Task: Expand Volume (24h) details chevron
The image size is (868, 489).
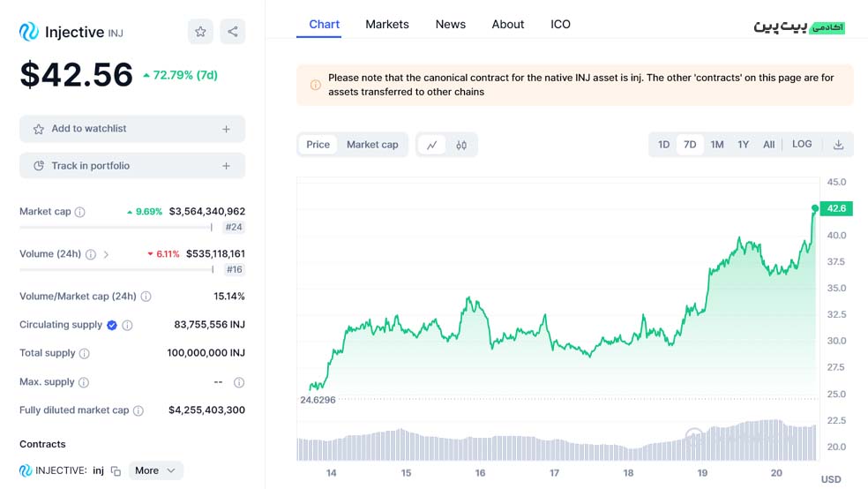Action: point(106,254)
